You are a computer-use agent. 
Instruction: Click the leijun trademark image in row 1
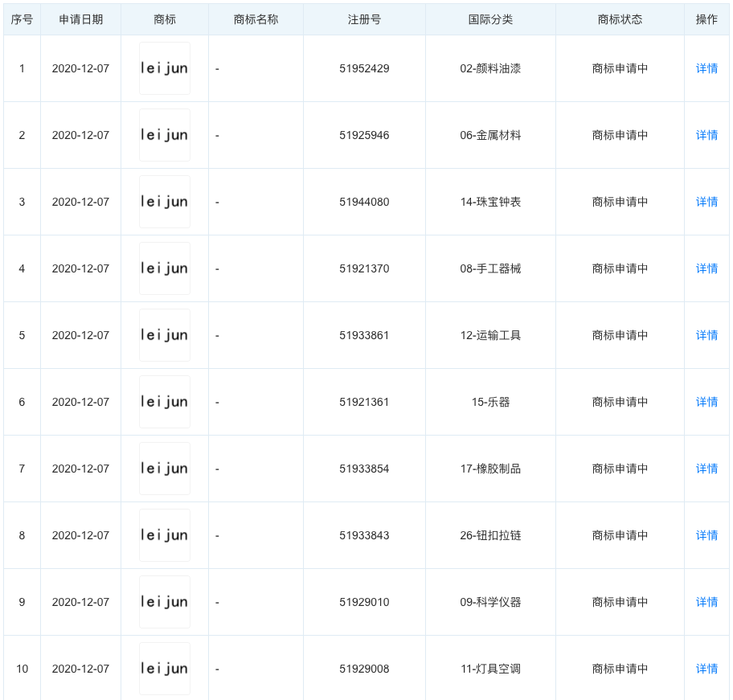164,68
